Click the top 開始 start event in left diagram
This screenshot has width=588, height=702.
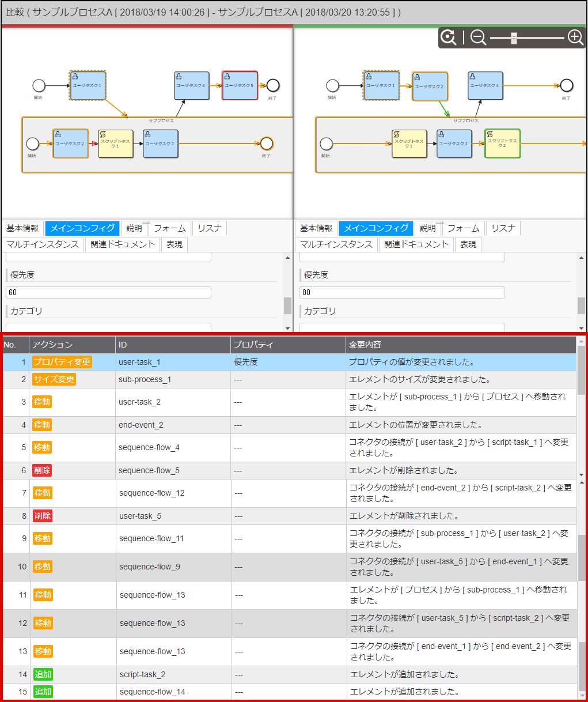pyautogui.click(x=39, y=86)
